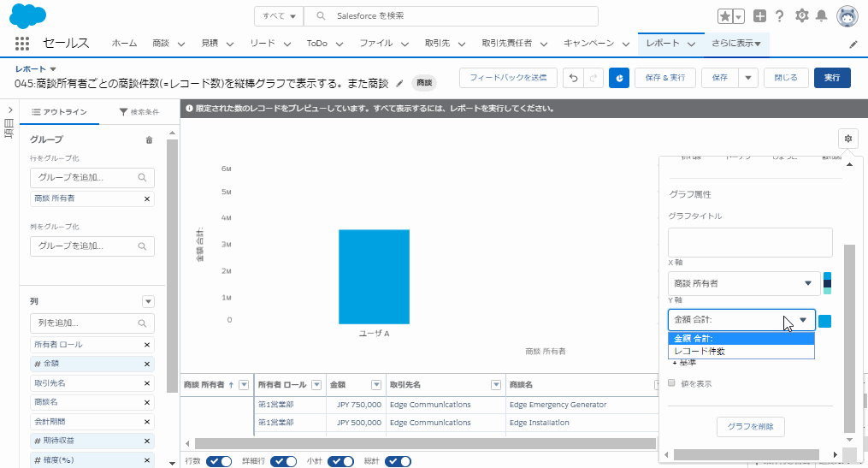Image resolution: width=868 pixels, height=468 pixels.
Task: Toggle the 総計 switch
Action: tap(398, 461)
